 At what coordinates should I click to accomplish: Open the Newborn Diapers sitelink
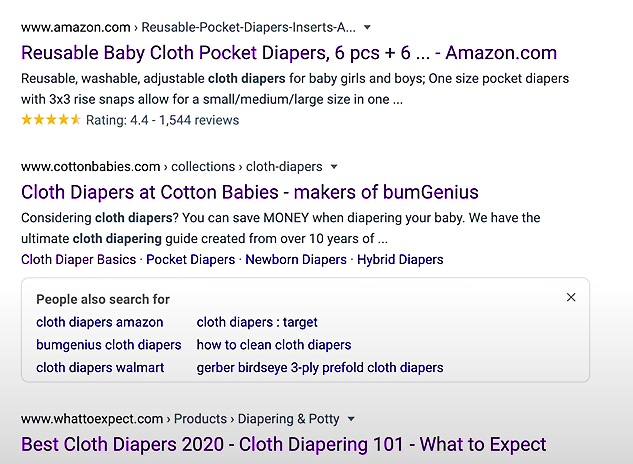pos(296,260)
